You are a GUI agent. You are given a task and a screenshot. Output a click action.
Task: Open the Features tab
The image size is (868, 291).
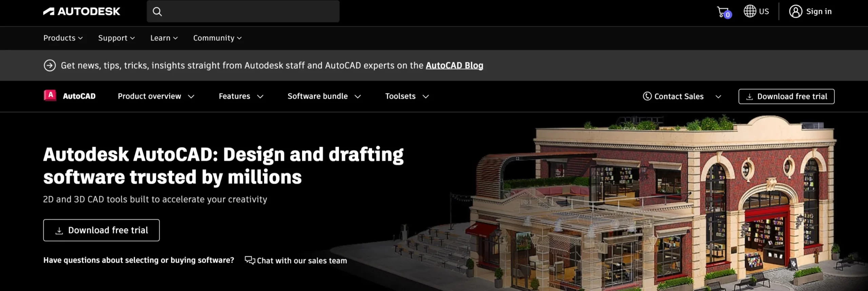click(234, 96)
